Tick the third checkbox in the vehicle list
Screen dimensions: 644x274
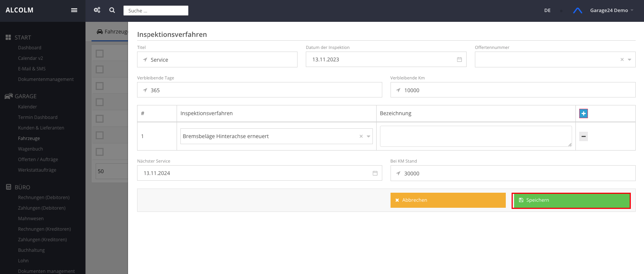click(100, 86)
